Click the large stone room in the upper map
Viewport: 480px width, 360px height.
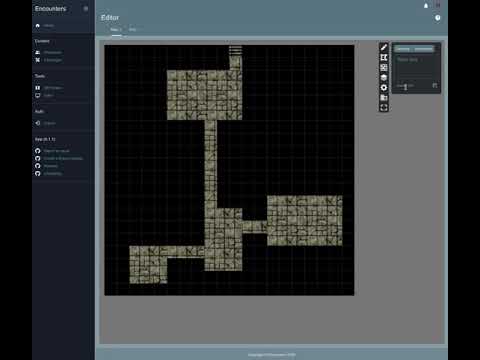(204, 95)
